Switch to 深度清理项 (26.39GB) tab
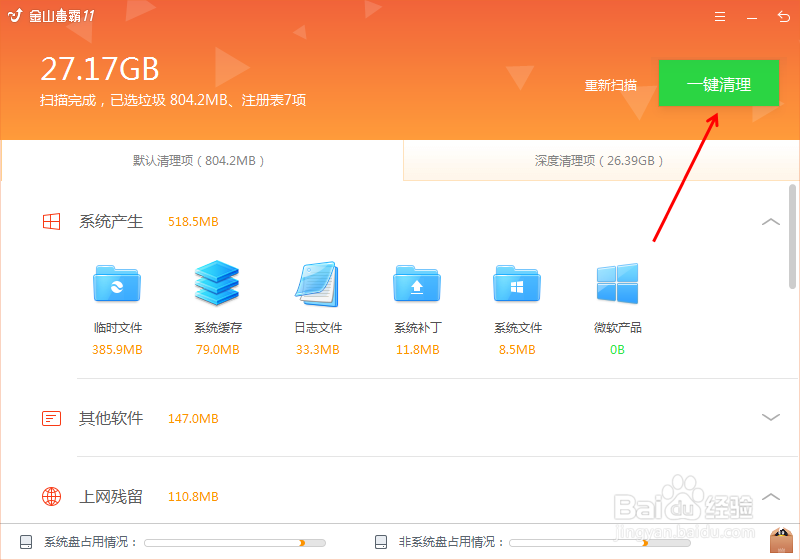The height and width of the screenshot is (560, 800). 601,161
